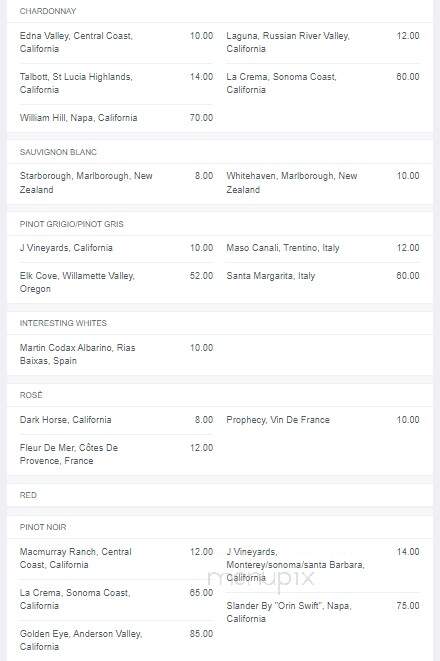Select the Pinot Grigio/Pinot Gris header

[72, 224]
